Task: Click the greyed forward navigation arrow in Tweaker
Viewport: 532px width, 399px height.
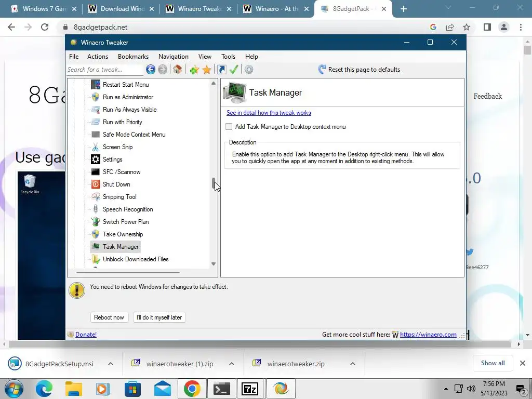Action: coord(163,70)
